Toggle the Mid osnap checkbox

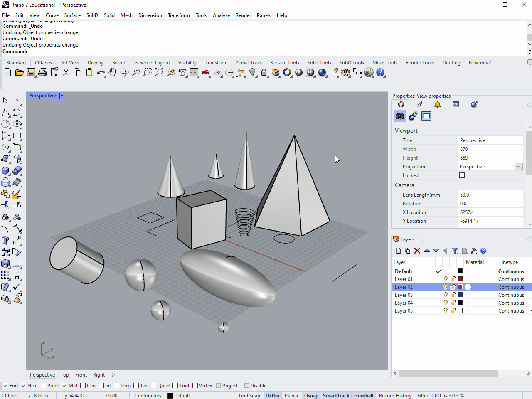pyautogui.click(x=65, y=386)
